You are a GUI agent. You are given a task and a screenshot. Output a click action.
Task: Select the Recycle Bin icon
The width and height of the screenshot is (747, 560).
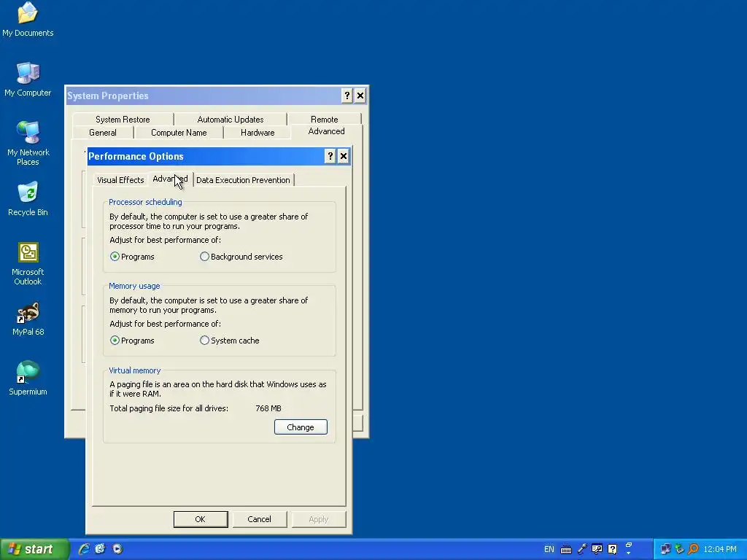point(28,198)
